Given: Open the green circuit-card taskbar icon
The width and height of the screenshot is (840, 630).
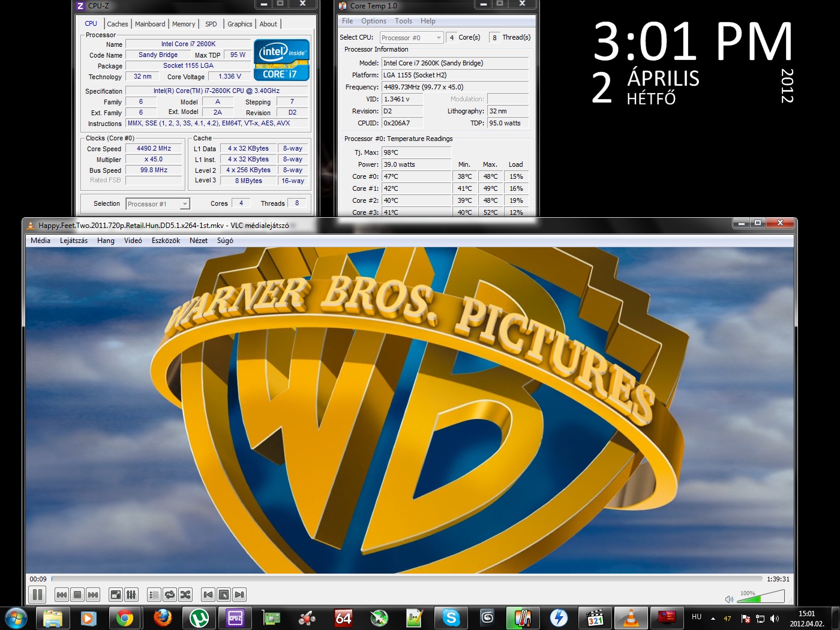Looking at the screenshot, I should pyautogui.click(x=271, y=618).
